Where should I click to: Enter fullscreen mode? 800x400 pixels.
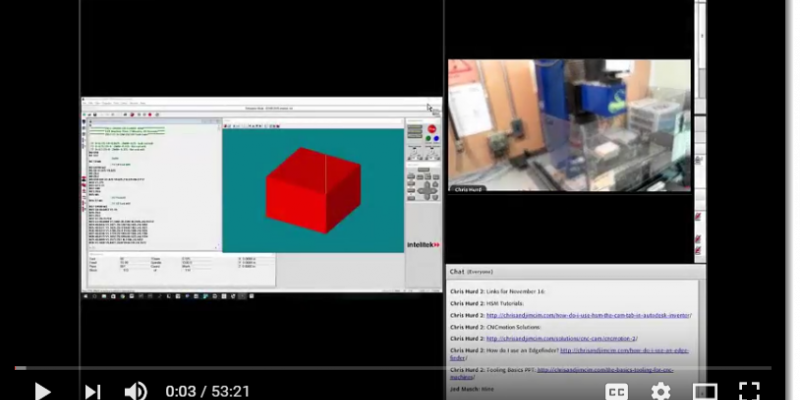[x=749, y=391]
